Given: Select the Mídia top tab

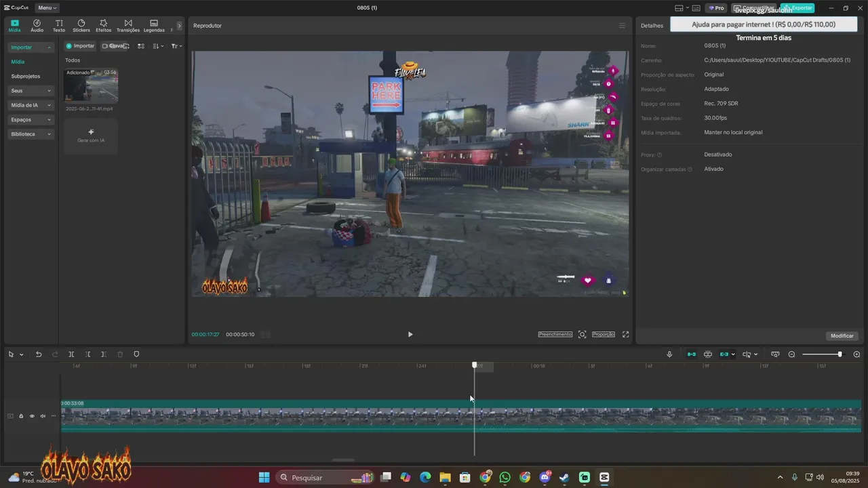Looking at the screenshot, I should coord(15,26).
